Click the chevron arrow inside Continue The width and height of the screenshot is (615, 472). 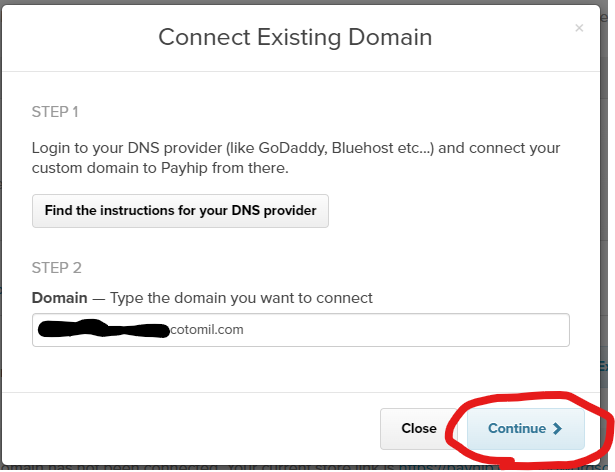[x=557, y=429]
